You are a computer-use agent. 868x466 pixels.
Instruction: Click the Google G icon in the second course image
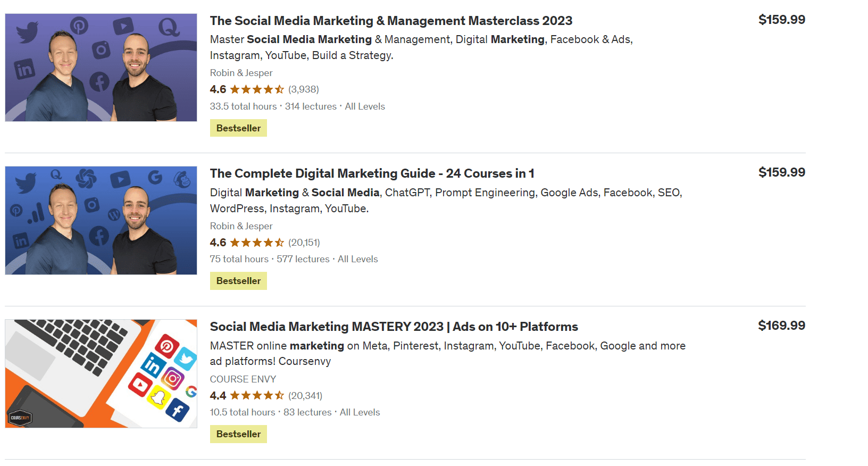(x=155, y=178)
